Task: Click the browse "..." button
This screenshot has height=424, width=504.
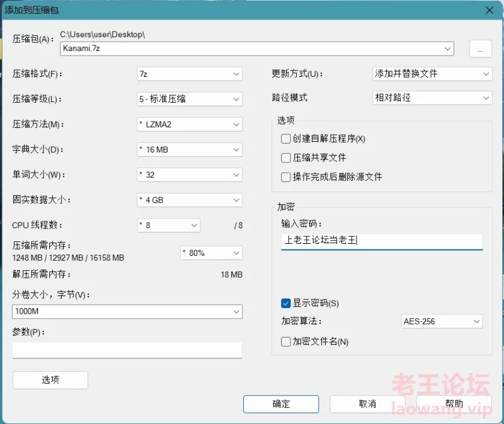Action: pos(480,49)
